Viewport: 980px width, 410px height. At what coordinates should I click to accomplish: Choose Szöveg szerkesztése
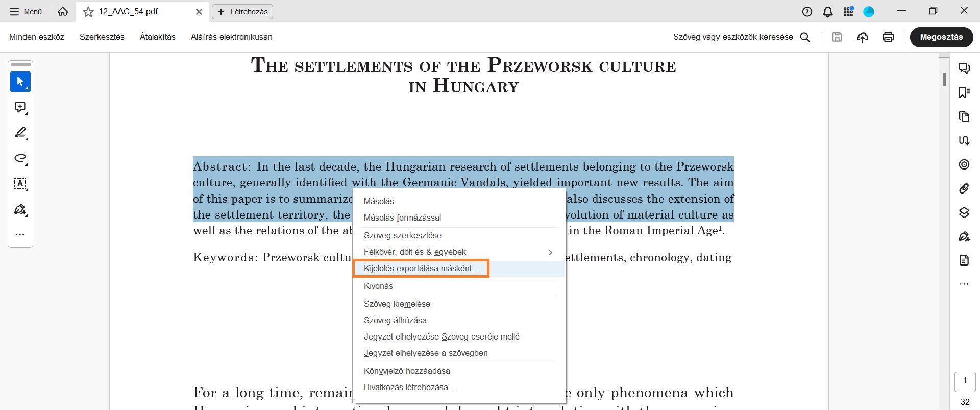tap(459, 235)
